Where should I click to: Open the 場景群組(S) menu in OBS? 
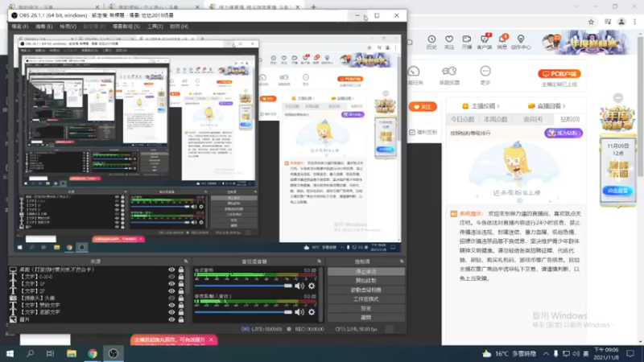[126, 27]
